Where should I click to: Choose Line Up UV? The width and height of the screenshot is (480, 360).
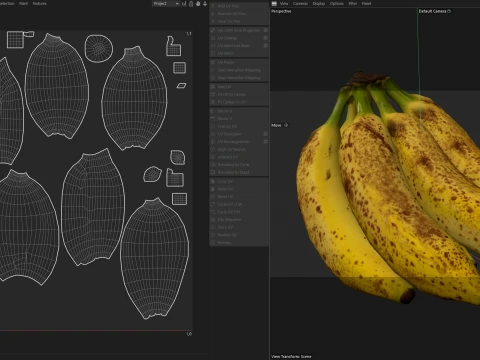239,126
